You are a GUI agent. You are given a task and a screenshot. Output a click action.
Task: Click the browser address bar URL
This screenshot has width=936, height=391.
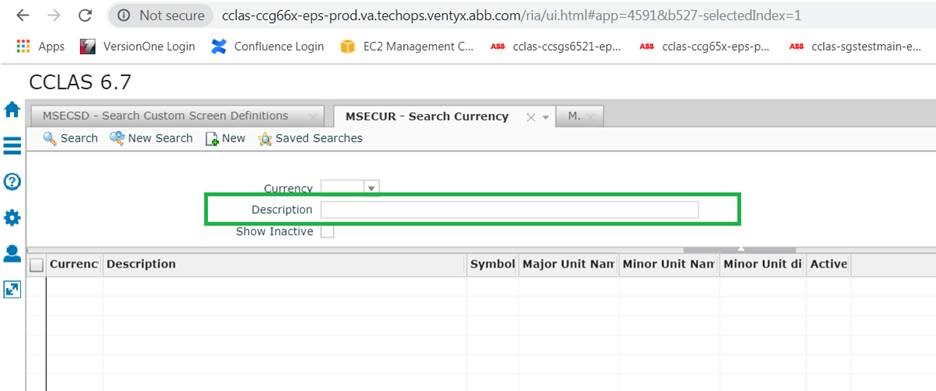pos(511,16)
